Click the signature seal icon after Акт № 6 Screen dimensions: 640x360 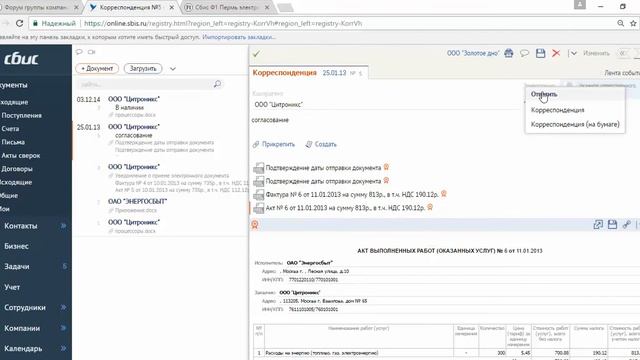coord(430,207)
